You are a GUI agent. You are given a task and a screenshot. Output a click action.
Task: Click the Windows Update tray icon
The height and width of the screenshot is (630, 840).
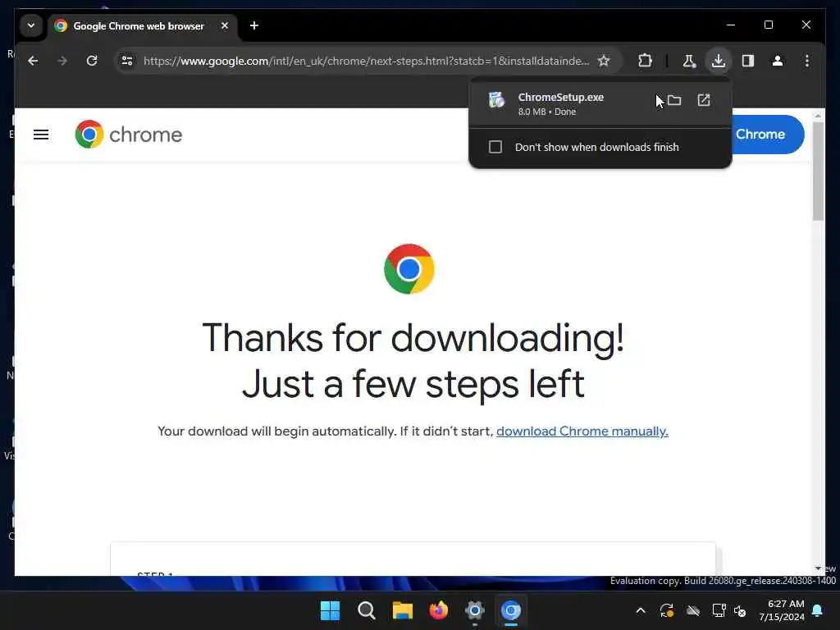click(x=666, y=610)
